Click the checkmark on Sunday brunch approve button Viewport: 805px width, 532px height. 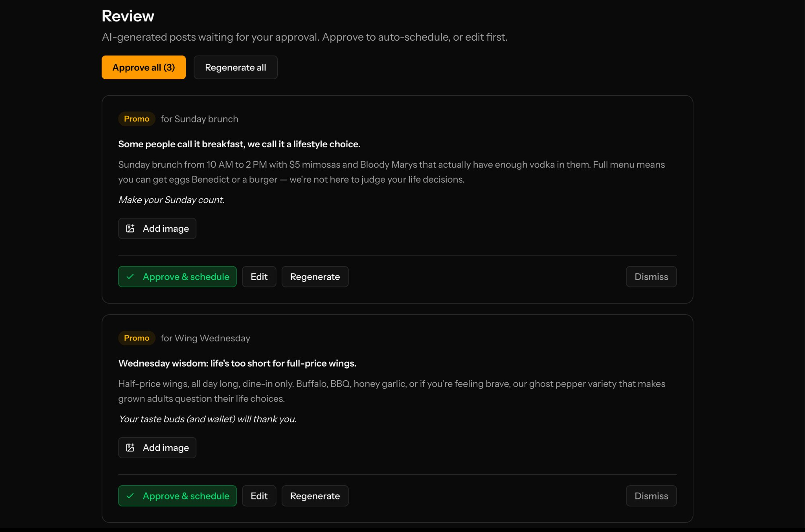coord(130,276)
